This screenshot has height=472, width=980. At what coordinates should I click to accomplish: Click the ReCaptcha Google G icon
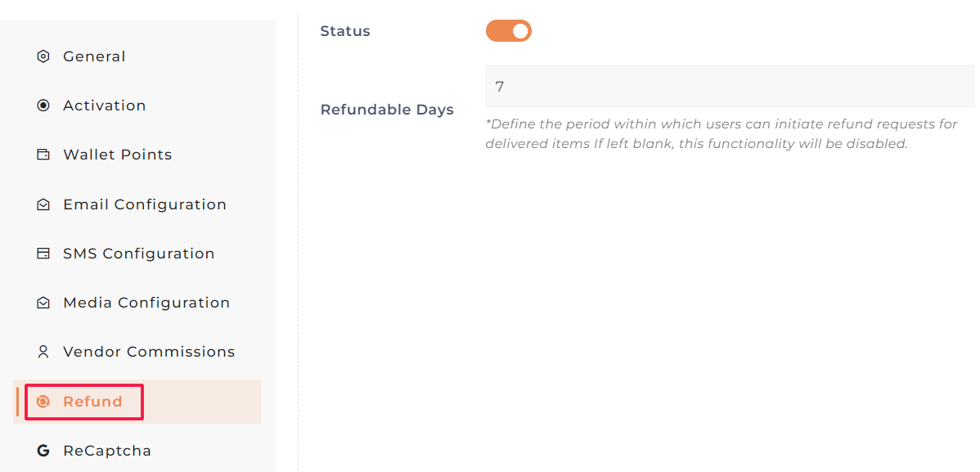coord(43,451)
